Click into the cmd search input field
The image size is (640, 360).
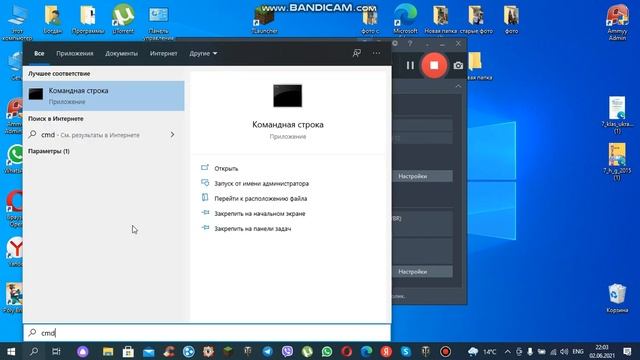(x=207, y=333)
